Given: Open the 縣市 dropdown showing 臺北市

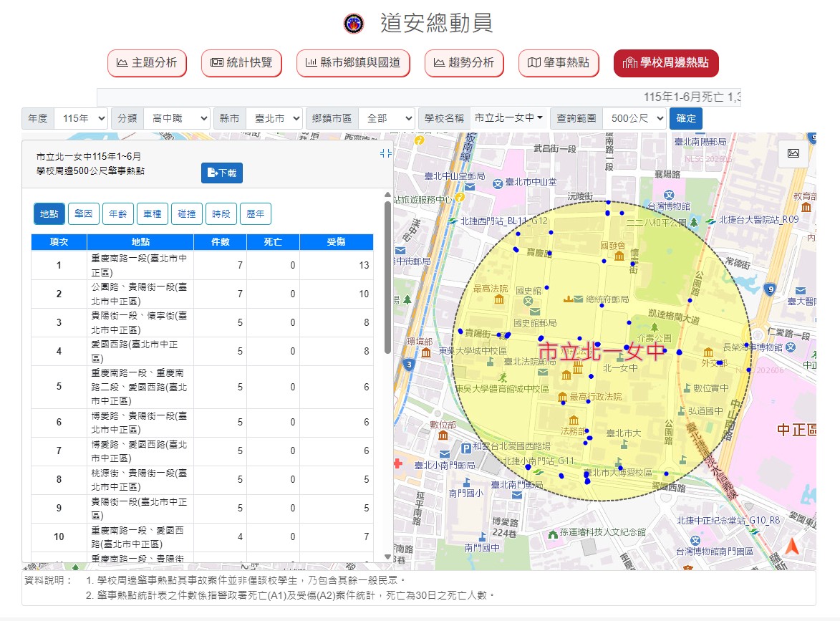Looking at the screenshot, I should 274,118.
